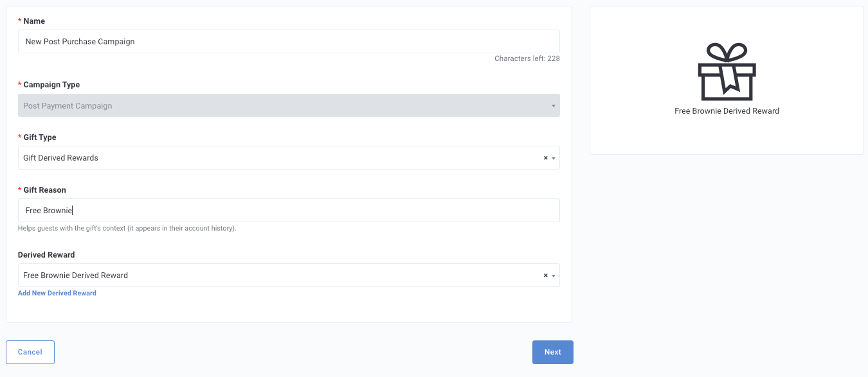Click the gift box icon in preview
868x377 pixels.
[x=727, y=71]
